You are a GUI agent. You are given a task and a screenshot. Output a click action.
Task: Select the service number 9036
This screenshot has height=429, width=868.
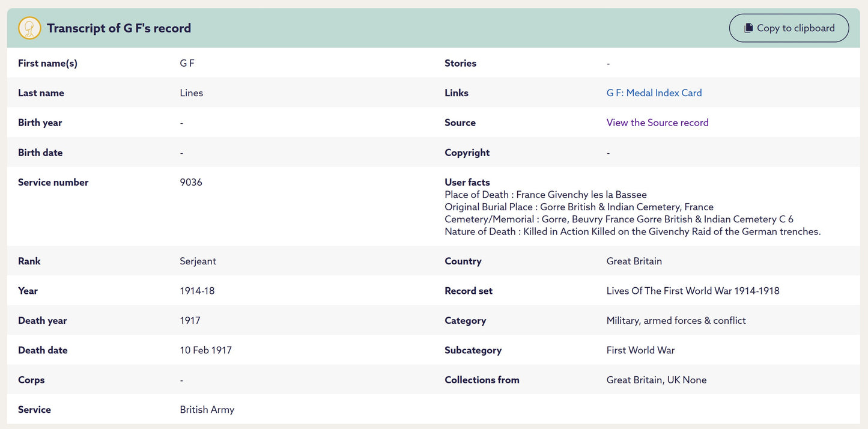pyautogui.click(x=191, y=183)
